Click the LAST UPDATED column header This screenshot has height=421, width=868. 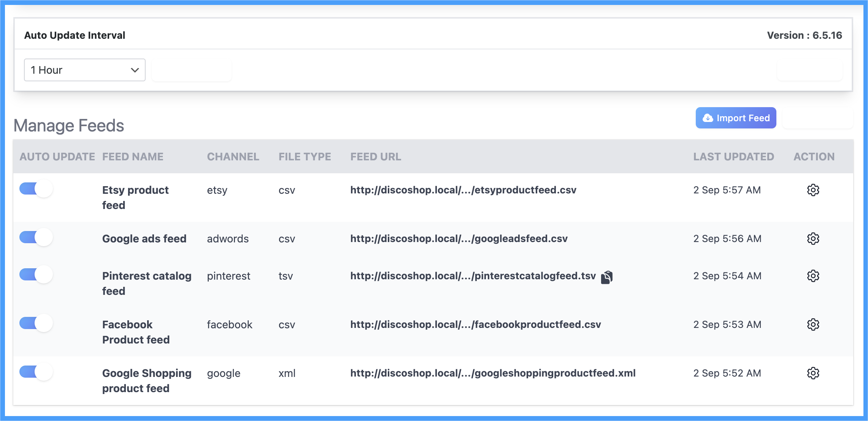coord(734,157)
